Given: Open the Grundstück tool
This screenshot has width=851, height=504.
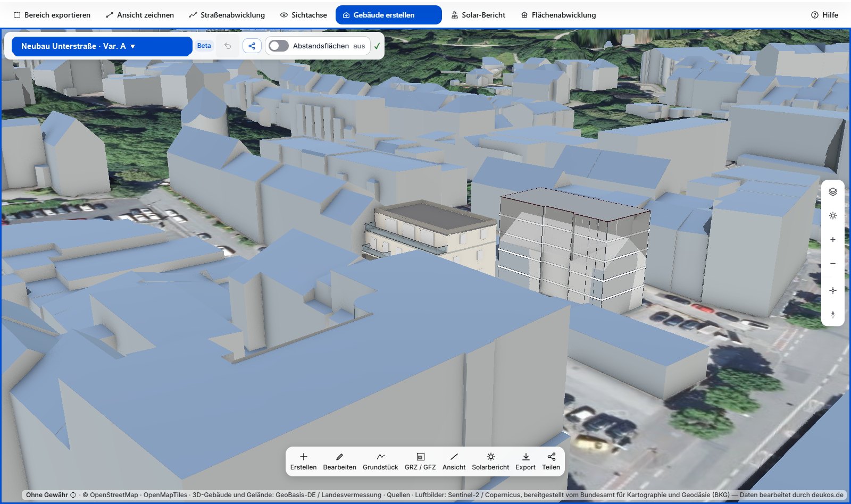Looking at the screenshot, I should (x=380, y=461).
